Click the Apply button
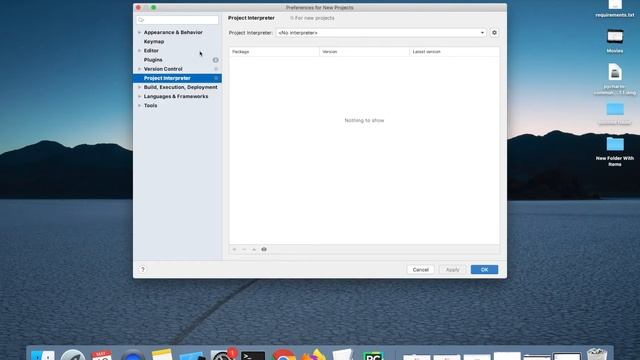The width and height of the screenshot is (640, 360). [x=452, y=269]
